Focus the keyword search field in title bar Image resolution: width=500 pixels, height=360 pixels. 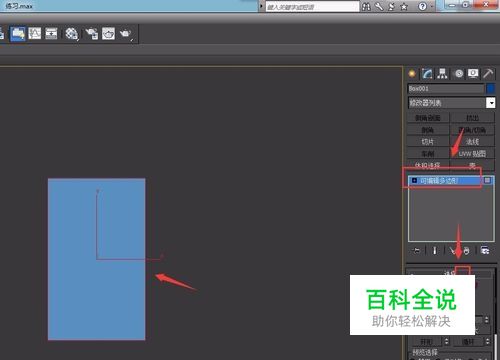coord(312,7)
